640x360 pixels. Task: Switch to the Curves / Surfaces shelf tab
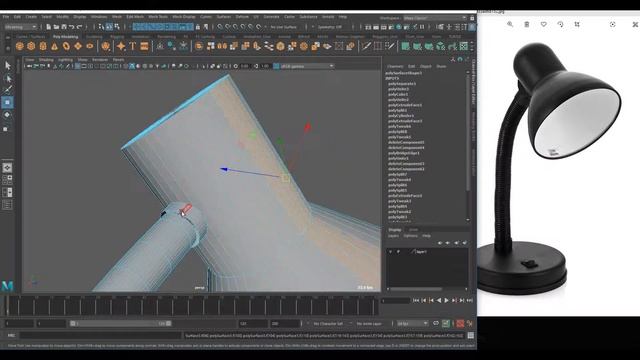click(x=31, y=37)
